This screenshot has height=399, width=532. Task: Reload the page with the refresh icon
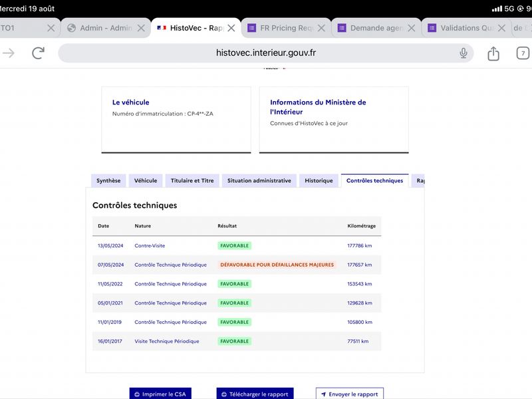pyautogui.click(x=39, y=53)
